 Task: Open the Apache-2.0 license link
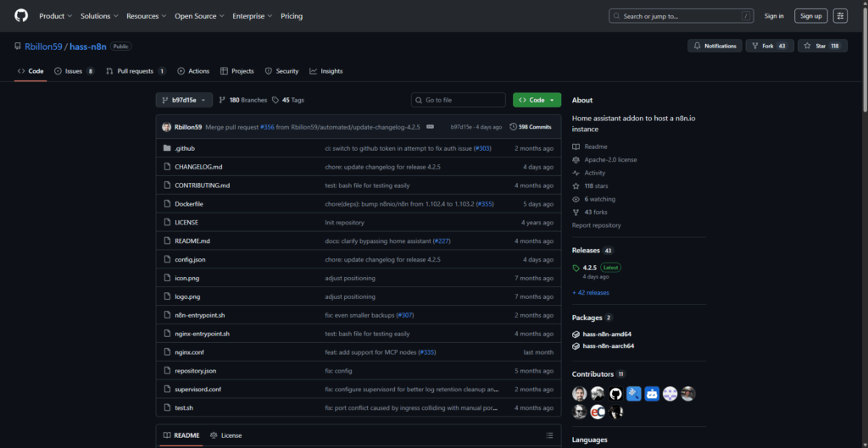[x=610, y=160]
